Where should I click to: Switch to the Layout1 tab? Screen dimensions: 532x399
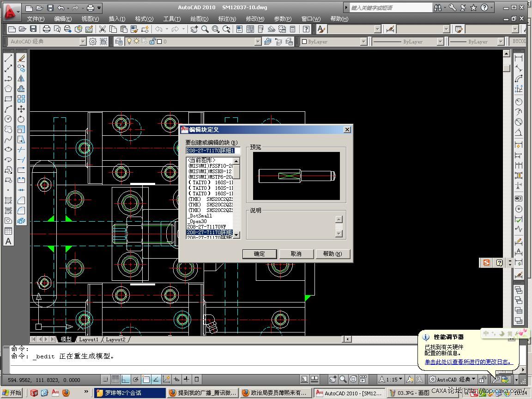coord(88,339)
